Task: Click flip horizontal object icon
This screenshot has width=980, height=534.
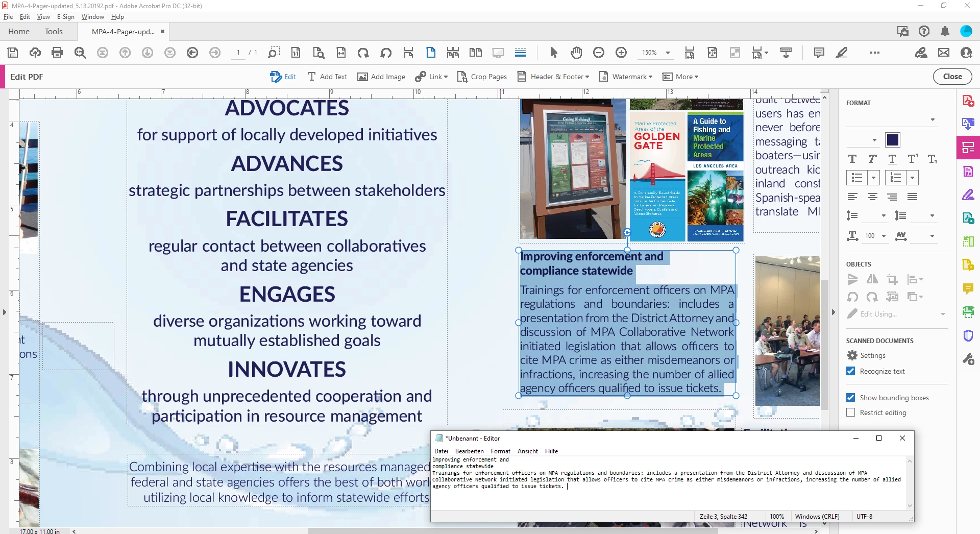Action: (x=872, y=279)
